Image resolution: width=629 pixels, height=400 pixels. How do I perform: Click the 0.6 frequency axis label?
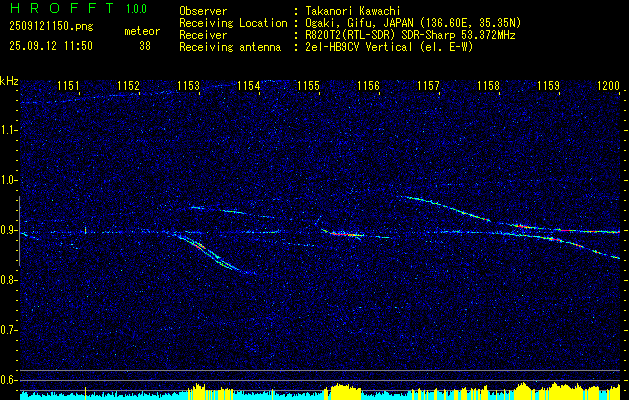(x=7, y=380)
